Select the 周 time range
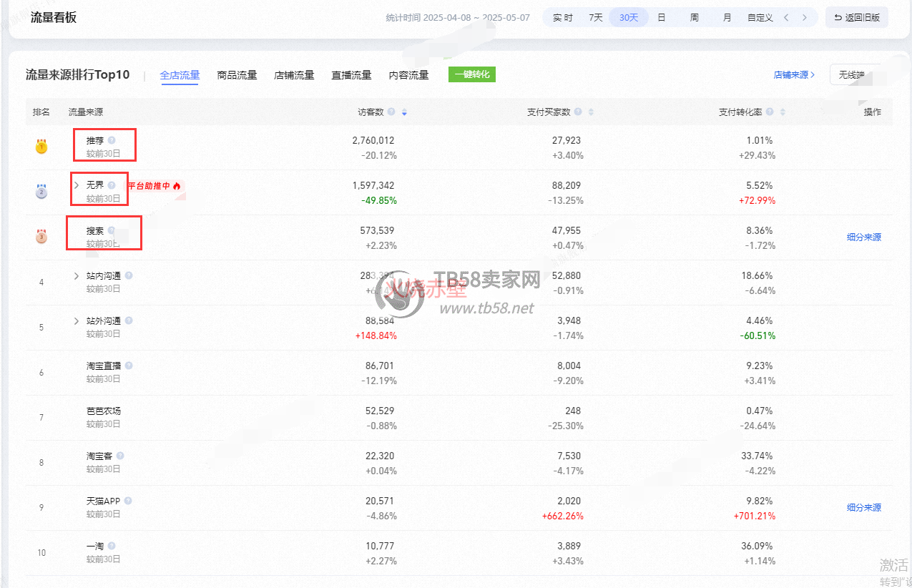Image resolution: width=912 pixels, height=588 pixels. tap(695, 17)
